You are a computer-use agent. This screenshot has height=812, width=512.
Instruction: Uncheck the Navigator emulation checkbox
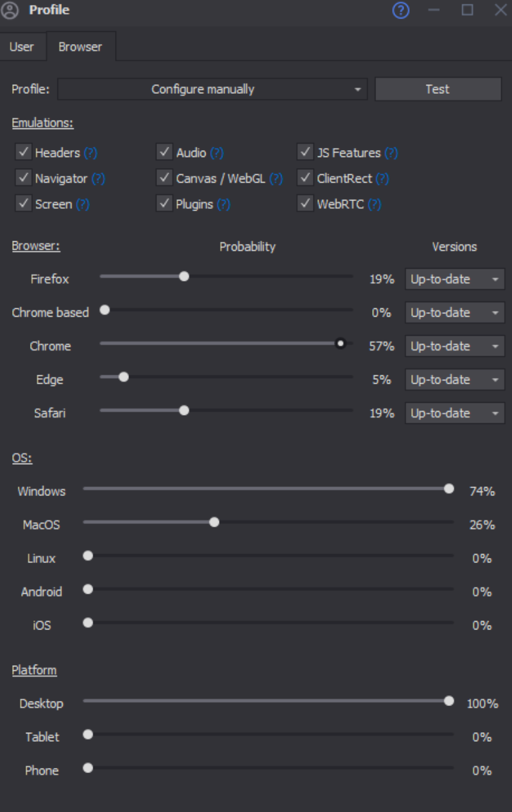(x=24, y=178)
